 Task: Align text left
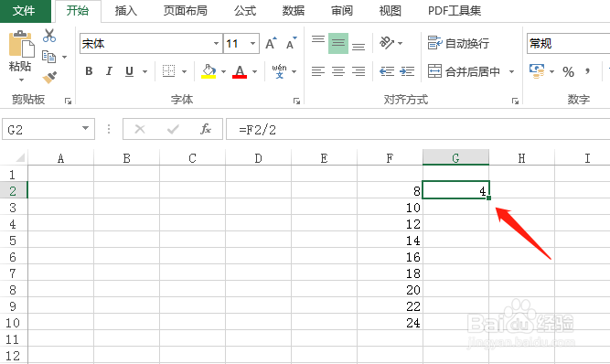[318, 71]
